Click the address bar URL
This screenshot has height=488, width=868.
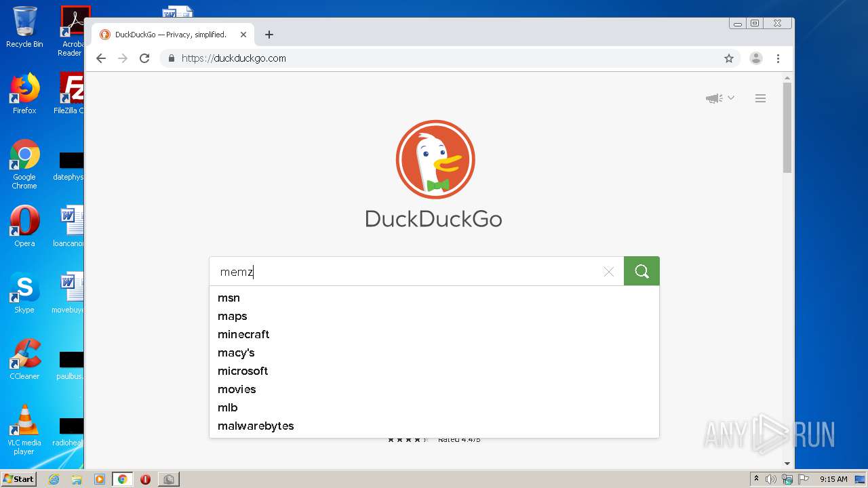(x=234, y=58)
